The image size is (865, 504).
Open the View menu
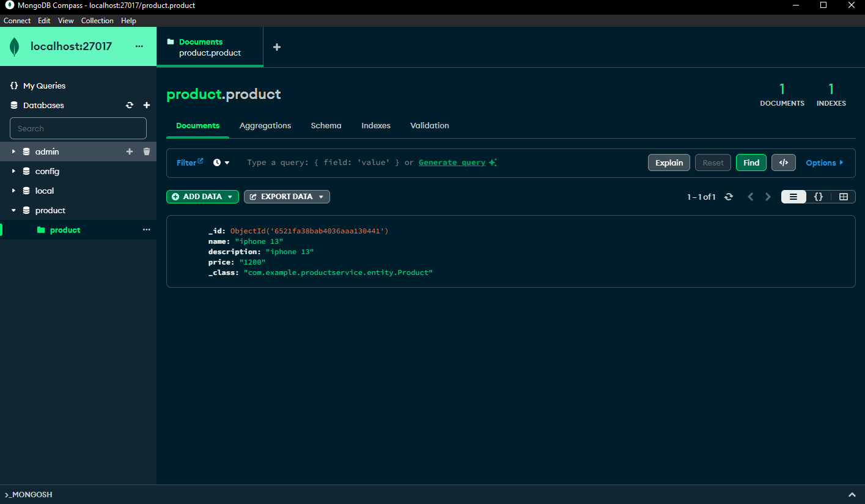pyautogui.click(x=65, y=21)
